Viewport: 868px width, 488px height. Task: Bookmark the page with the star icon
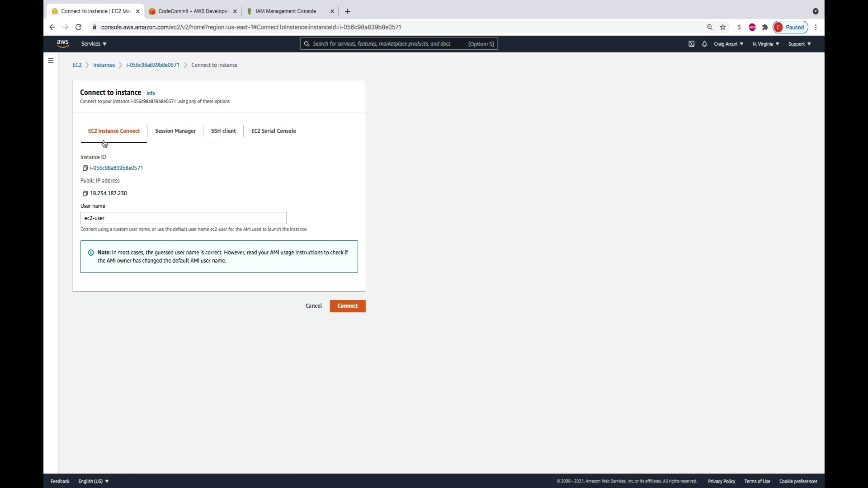[x=723, y=27]
